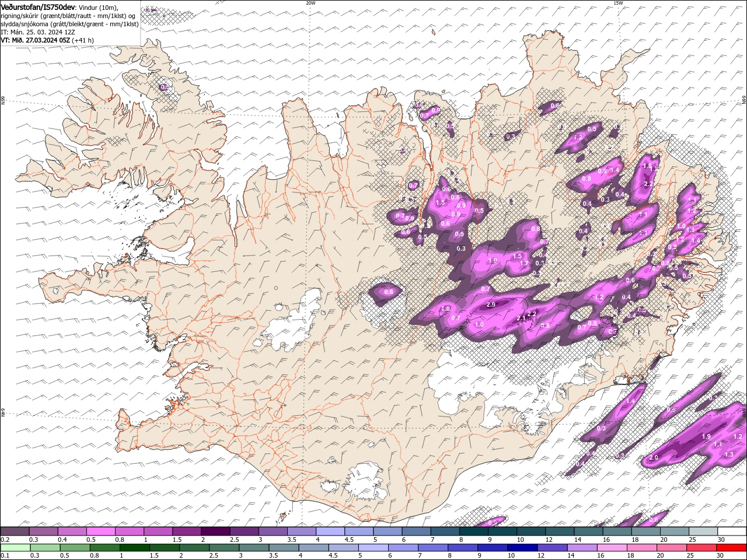Click the 'slydda/snjókoma (grátt/bleikt/grænt' description line

click(70, 24)
